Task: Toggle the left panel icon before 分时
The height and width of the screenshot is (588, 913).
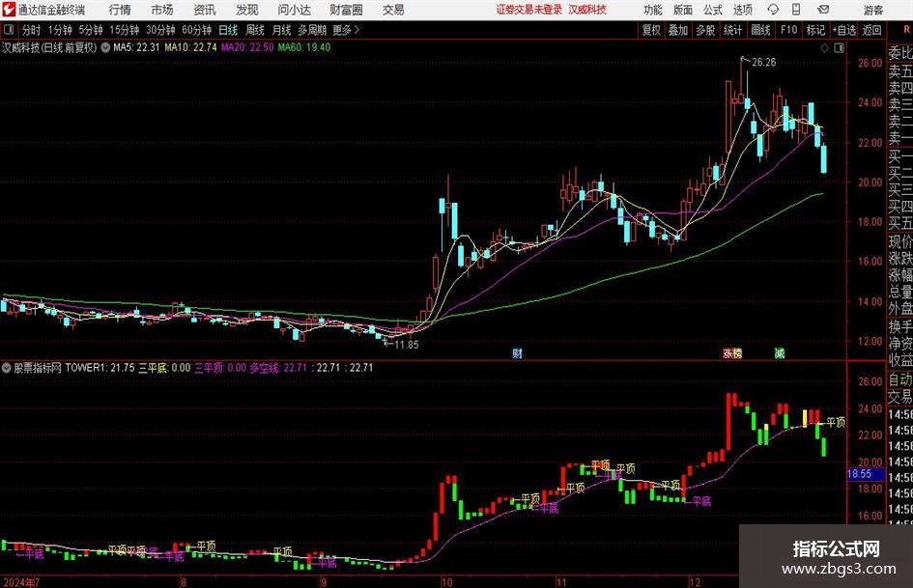Action: click(x=9, y=30)
